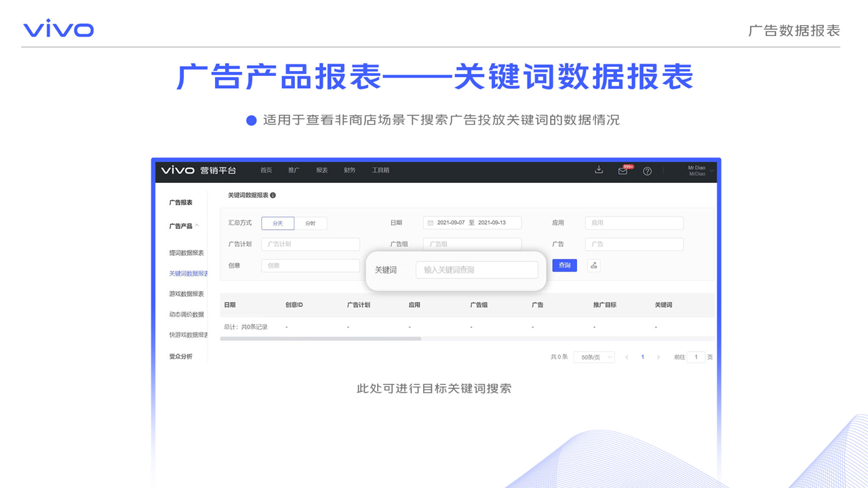This screenshot has width=868, height=488.
Task: Click the calendar icon in the date field
Action: click(x=430, y=223)
